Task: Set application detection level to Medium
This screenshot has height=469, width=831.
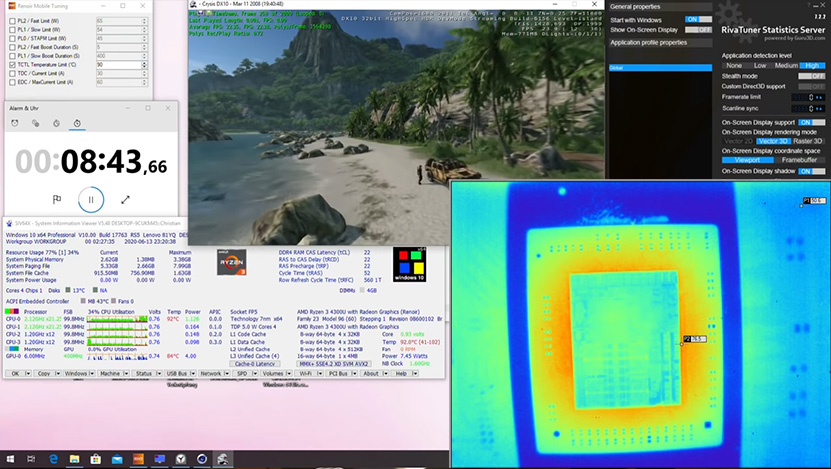Action: coord(786,66)
